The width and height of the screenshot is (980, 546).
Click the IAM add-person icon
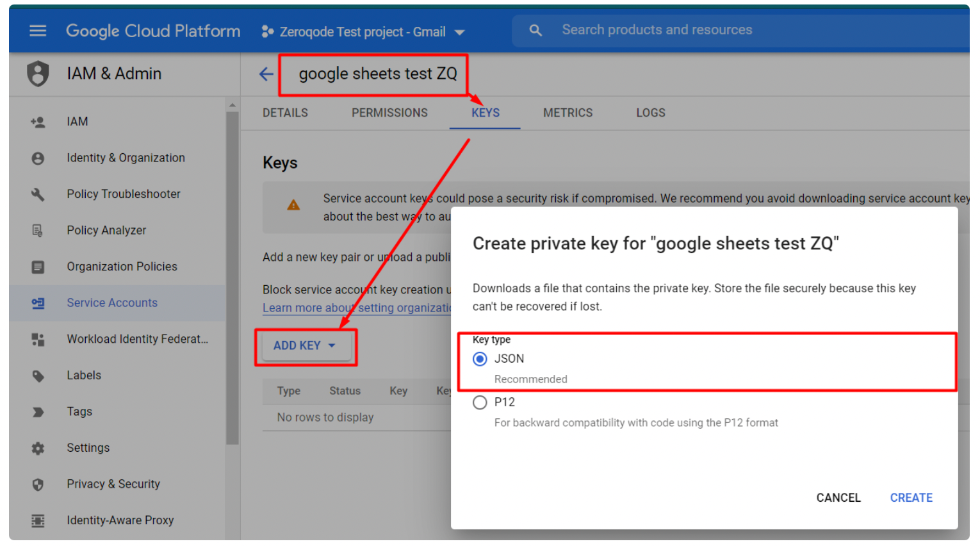coord(38,122)
